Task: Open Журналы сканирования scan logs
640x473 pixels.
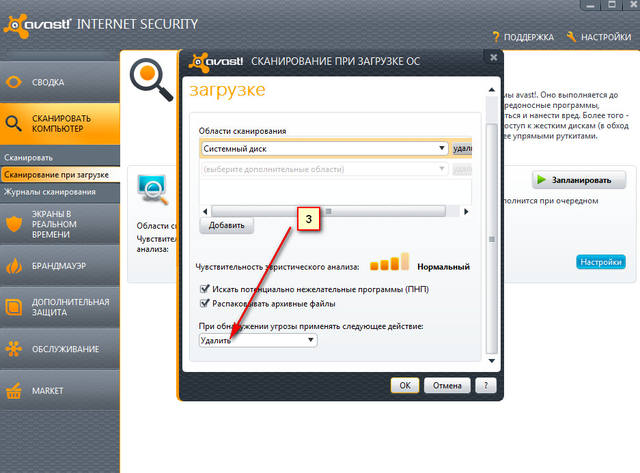Action: (x=50, y=192)
